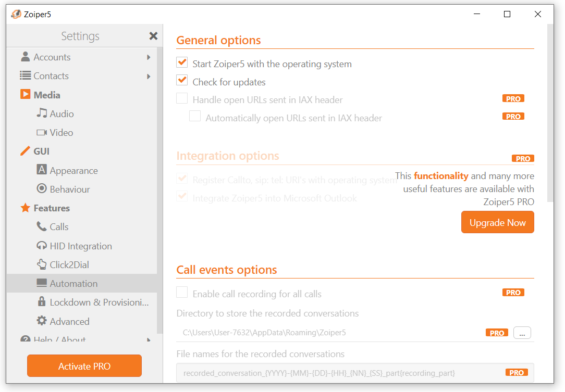
Task: Expand the Help / About section
Action: pos(148,339)
